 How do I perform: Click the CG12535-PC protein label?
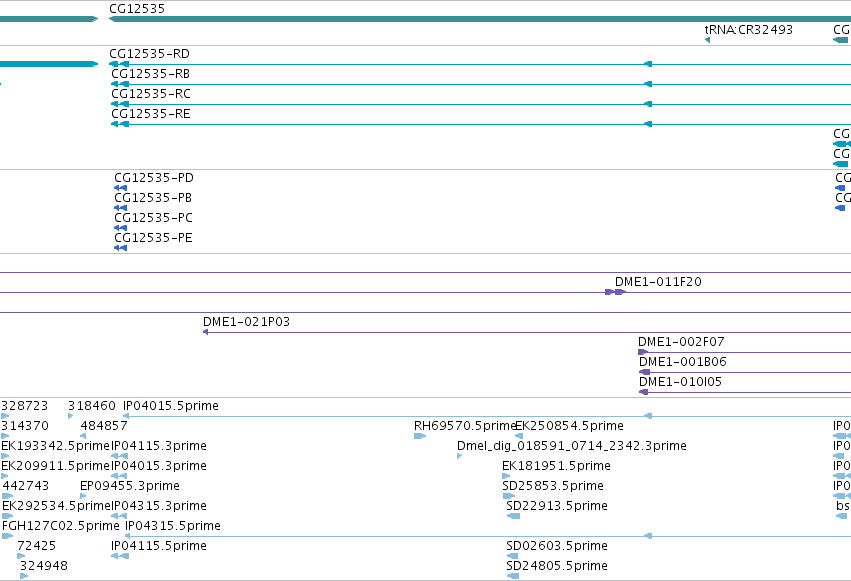153,218
